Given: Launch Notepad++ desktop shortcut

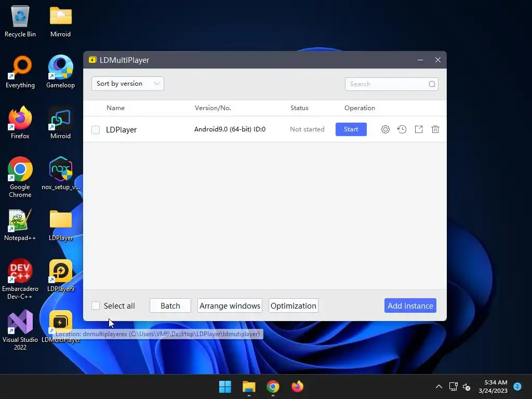Looking at the screenshot, I should 20,224.
